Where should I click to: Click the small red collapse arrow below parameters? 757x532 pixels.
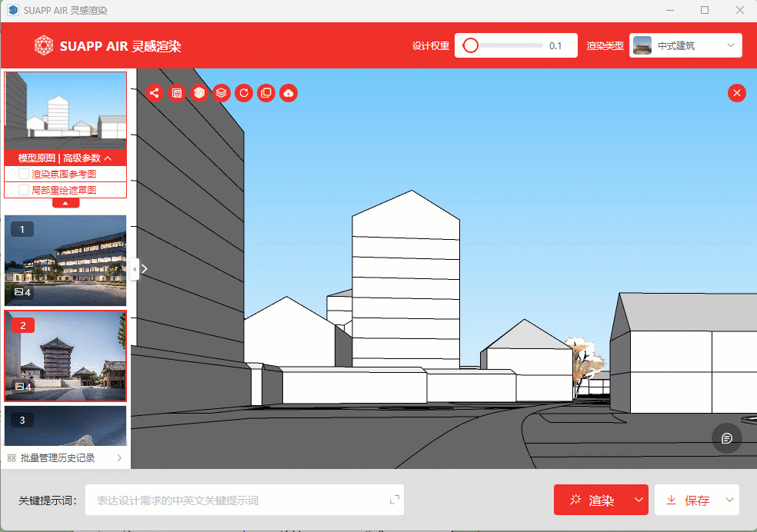click(x=65, y=203)
